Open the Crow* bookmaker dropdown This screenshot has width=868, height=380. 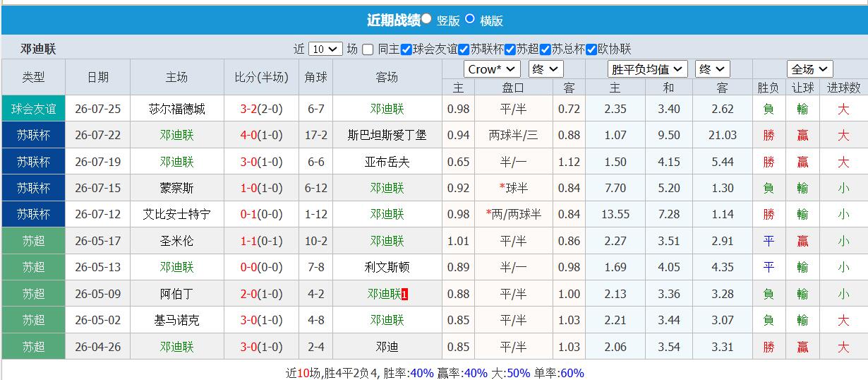click(492, 69)
